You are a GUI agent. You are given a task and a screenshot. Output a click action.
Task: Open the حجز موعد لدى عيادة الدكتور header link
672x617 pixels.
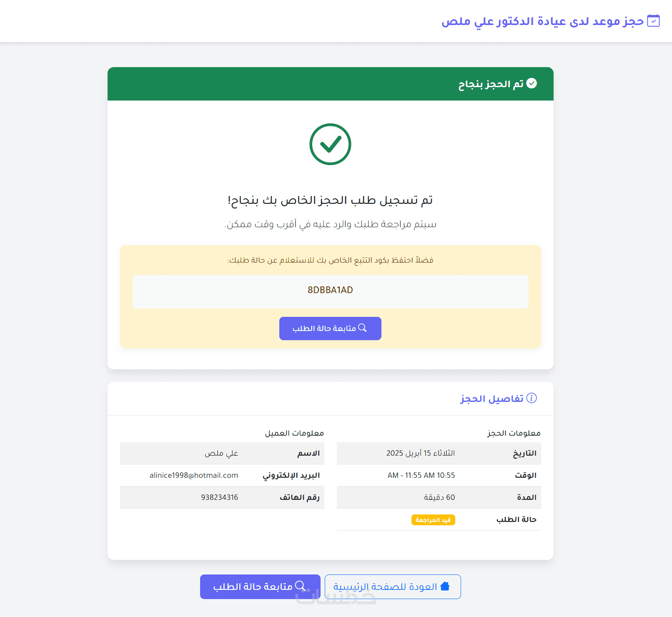point(542,21)
